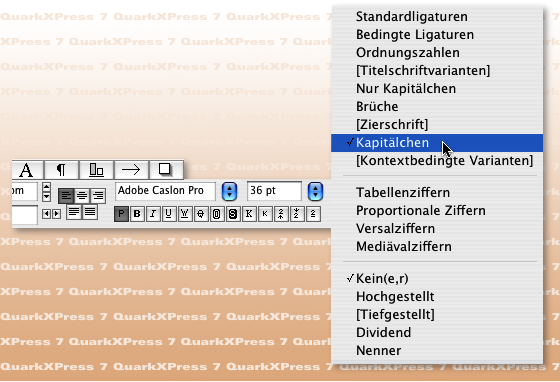Viewport: 560px width, 382px height.
Task: Select Dividend menu entry
Action: coord(437,333)
